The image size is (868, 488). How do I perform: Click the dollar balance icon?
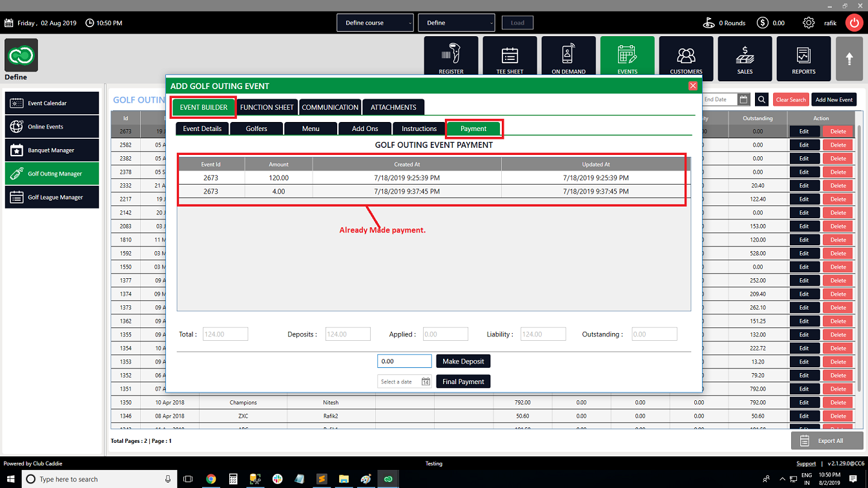click(763, 23)
